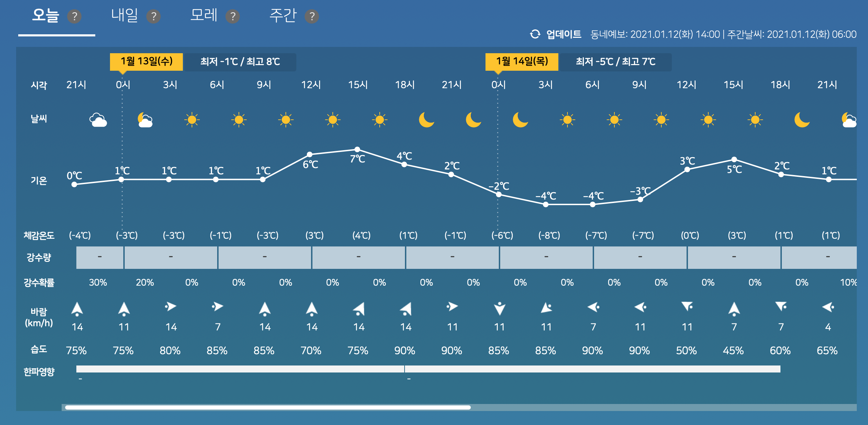The height and width of the screenshot is (425, 868).
Task: Click the horizontal scrollbar thumb at the bottom
Action: coord(268,407)
